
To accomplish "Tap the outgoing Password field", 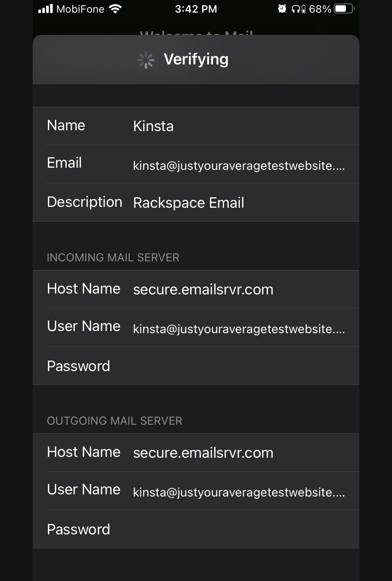I will coord(196,529).
